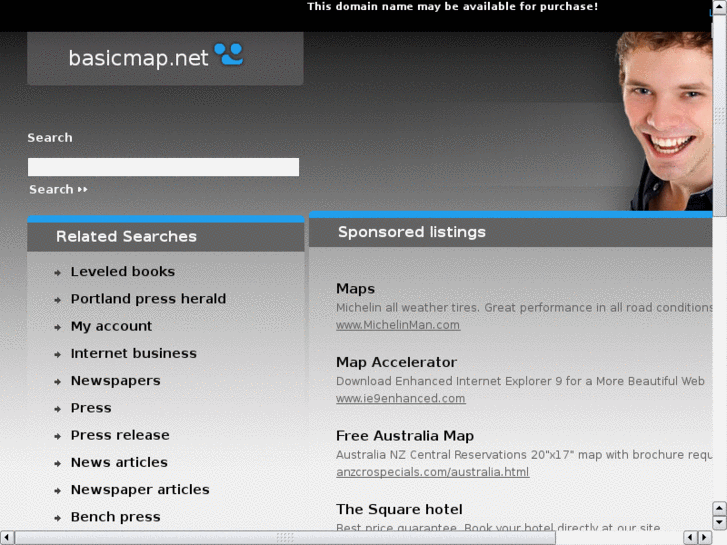Click the Related Searches header

tap(126, 237)
